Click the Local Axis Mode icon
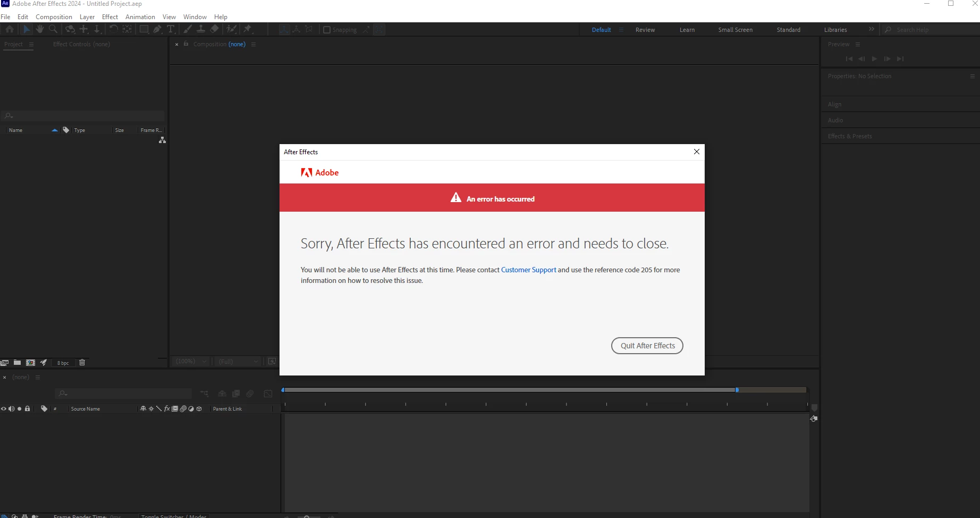980x518 pixels. [284, 29]
